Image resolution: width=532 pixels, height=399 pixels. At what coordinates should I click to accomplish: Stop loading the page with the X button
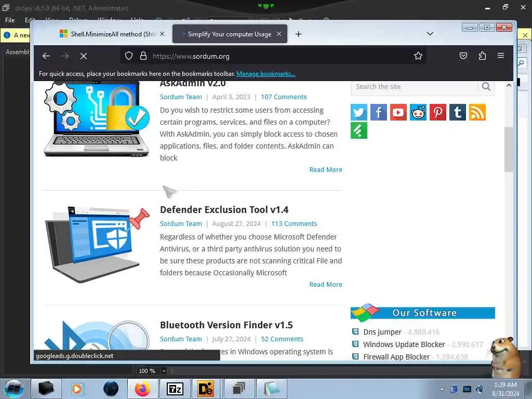pyautogui.click(x=84, y=56)
